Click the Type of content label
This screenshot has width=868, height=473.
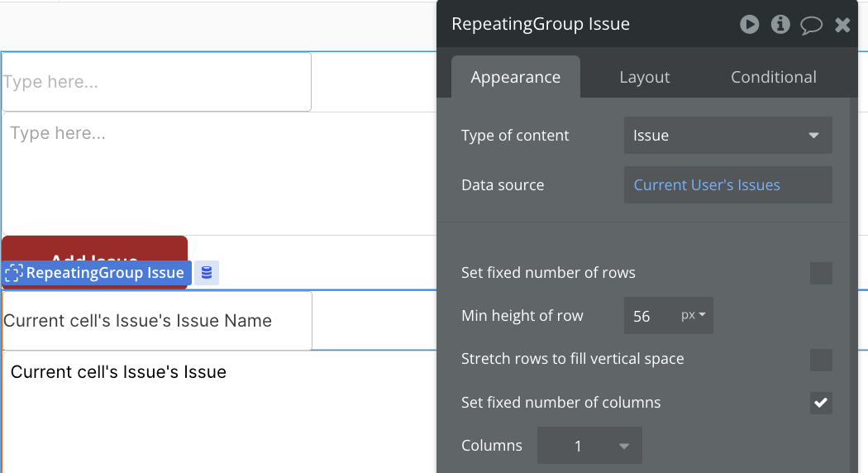pos(515,135)
